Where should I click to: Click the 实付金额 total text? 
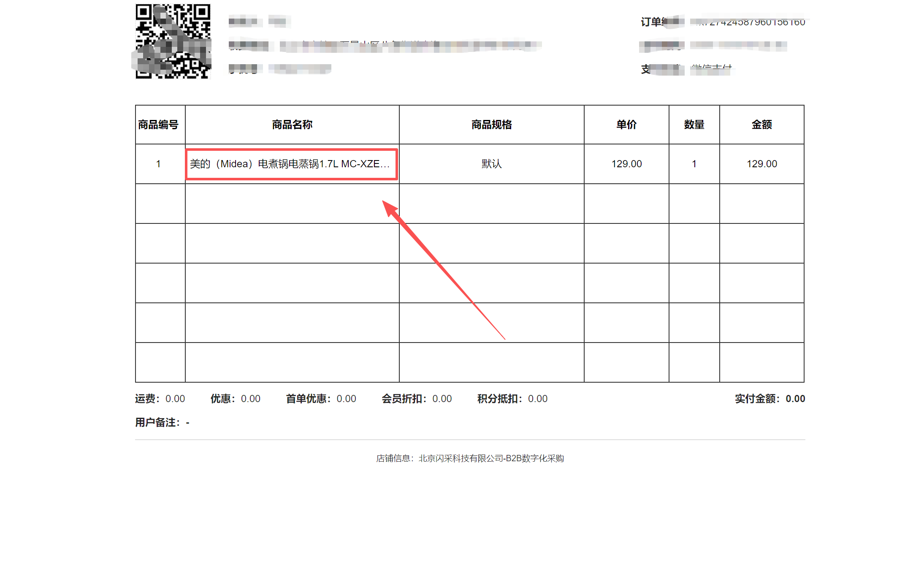click(x=770, y=399)
